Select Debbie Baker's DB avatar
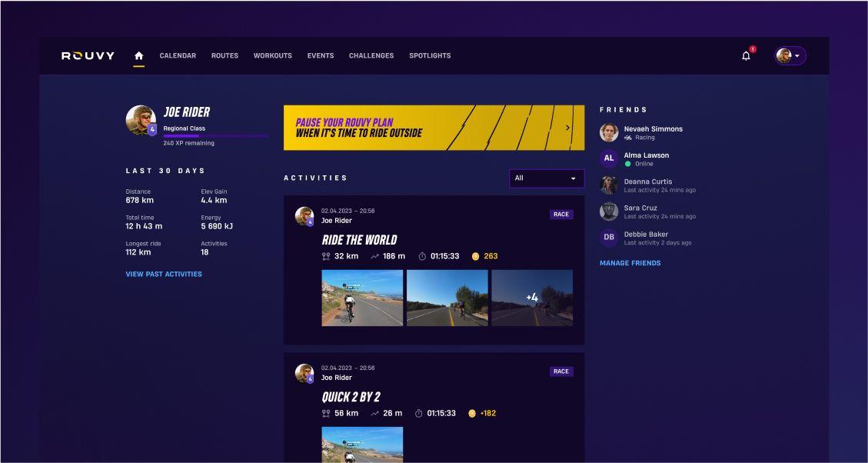Viewport: 868px width, 463px height. pyautogui.click(x=609, y=238)
